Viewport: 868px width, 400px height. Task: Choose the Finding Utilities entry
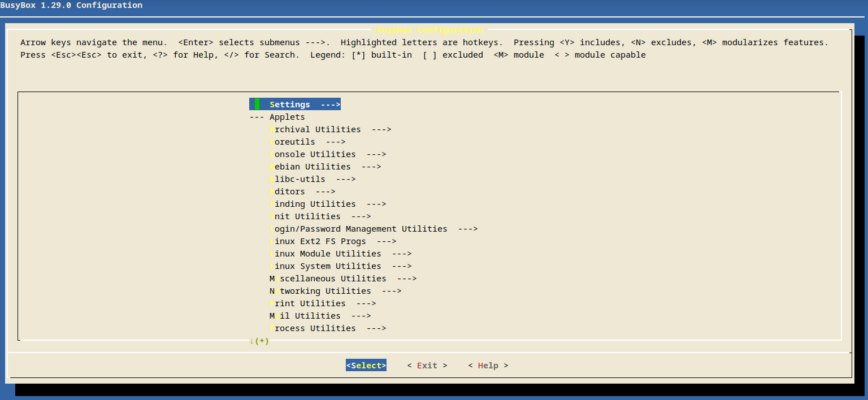point(328,204)
